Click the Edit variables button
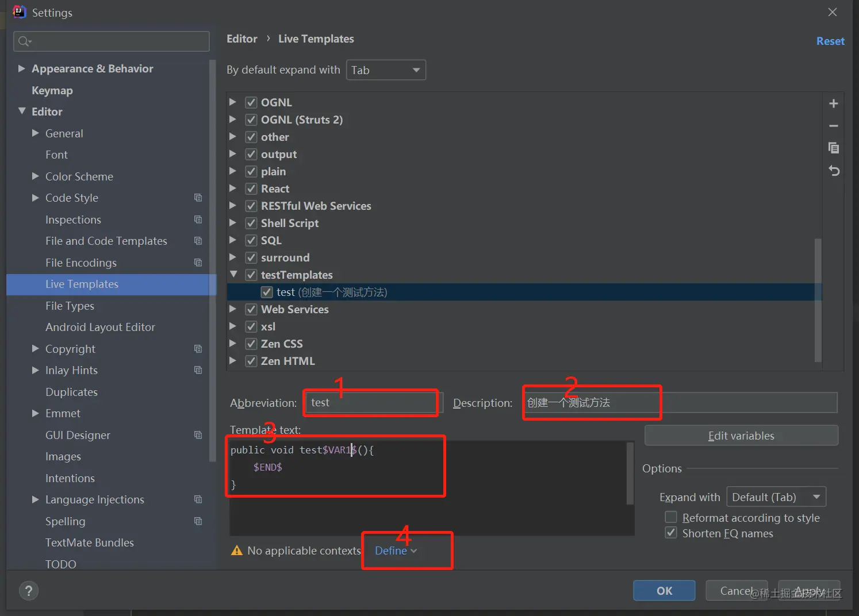 click(x=741, y=436)
